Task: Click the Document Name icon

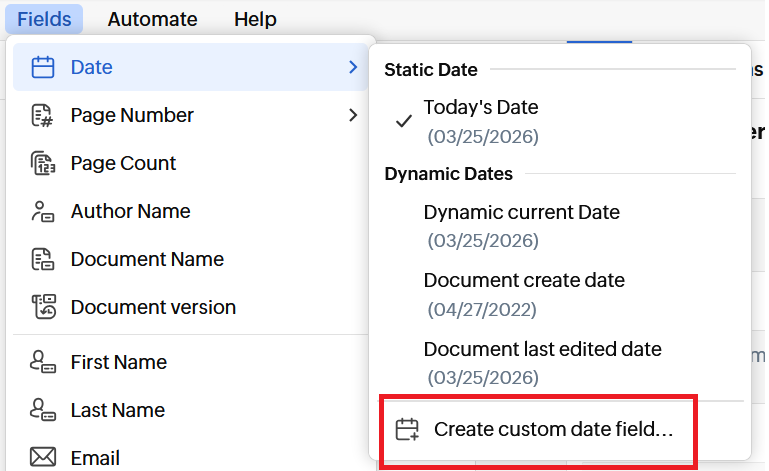Action: tap(42, 260)
